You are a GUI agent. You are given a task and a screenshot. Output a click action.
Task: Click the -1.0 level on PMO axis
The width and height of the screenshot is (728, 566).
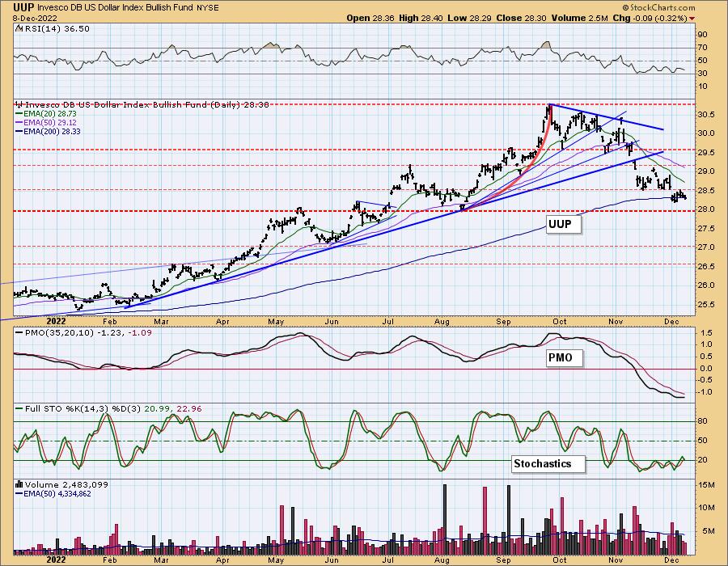click(705, 392)
